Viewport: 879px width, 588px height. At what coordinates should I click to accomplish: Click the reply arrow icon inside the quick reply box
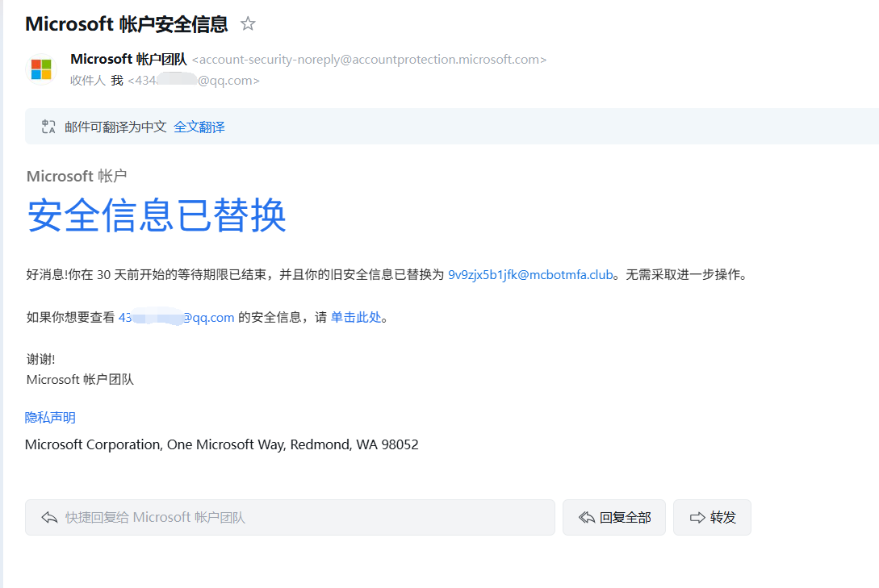click(x=49, y=517)
